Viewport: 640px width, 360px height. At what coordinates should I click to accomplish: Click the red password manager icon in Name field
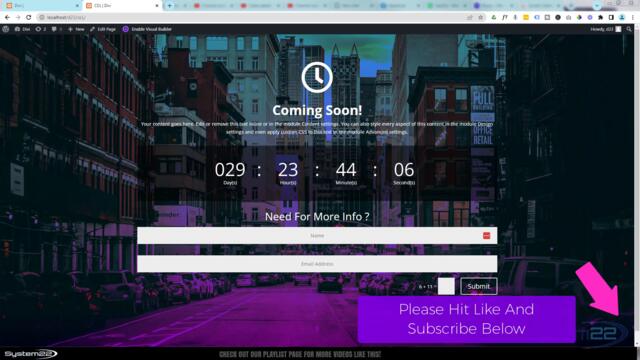tap(487, 236)
